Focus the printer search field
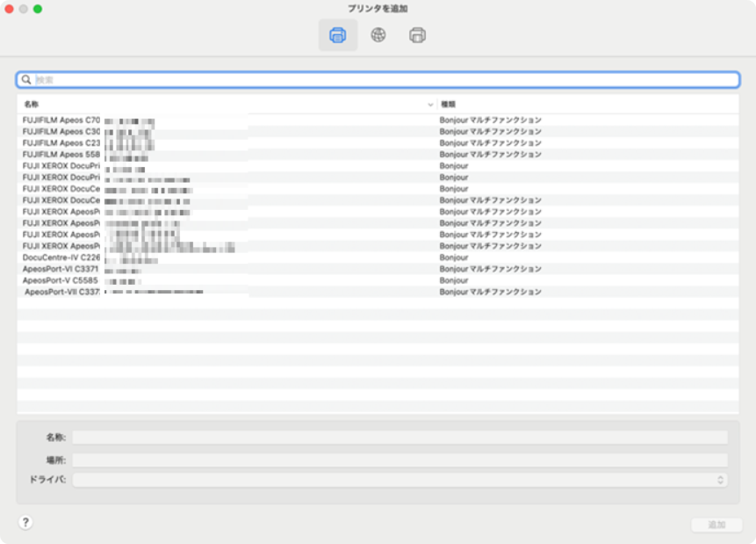756x544 pixels. pos(378,80)
